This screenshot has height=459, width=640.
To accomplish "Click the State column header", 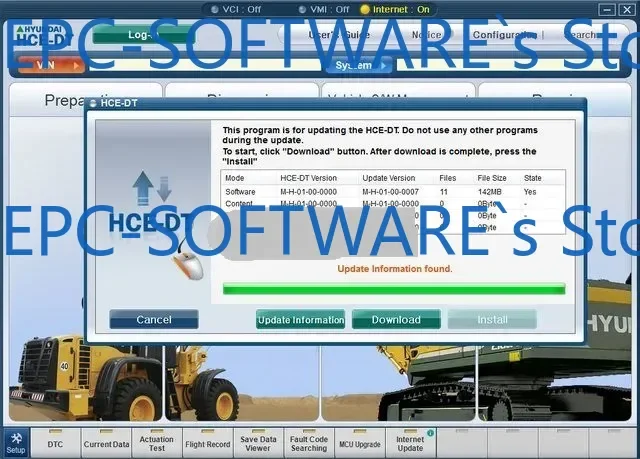I will click(533, 178).
